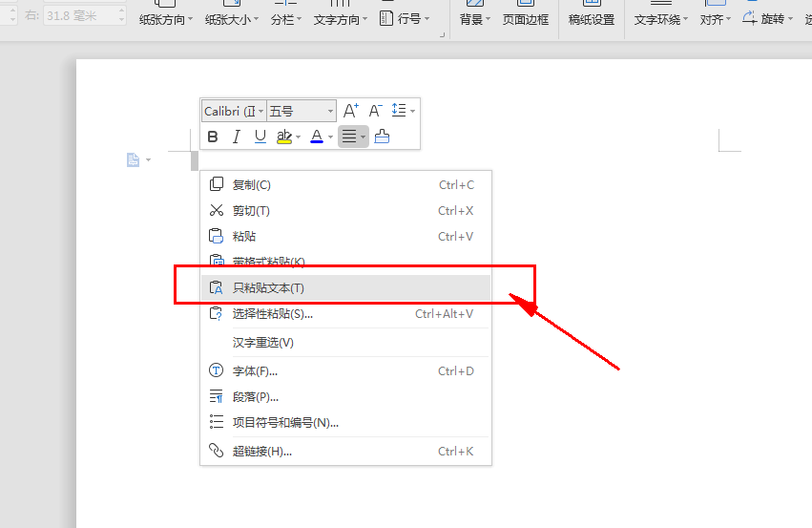This screenshot has width=812, height=528.
Task: Open 项目符号和编号(N)... from menu
Action: [345, 423]
